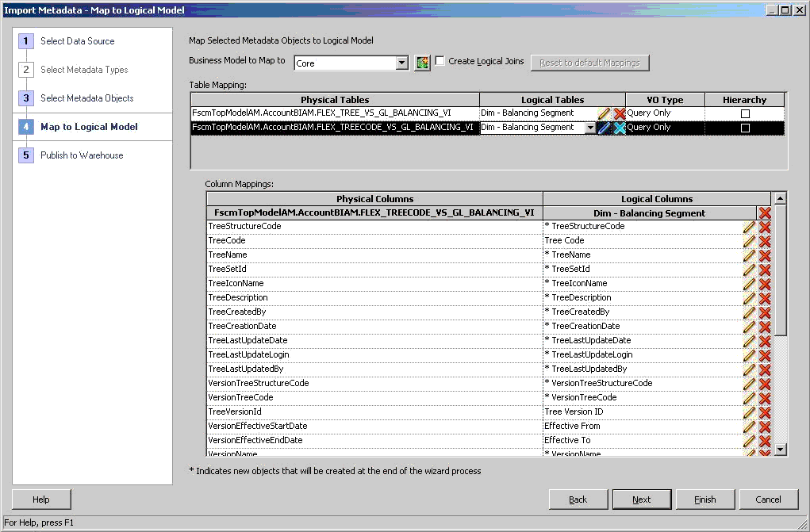The height and width of the screenshot is (532, 810).
Task: Go to Select Metadata Types step
Action: 84,70
